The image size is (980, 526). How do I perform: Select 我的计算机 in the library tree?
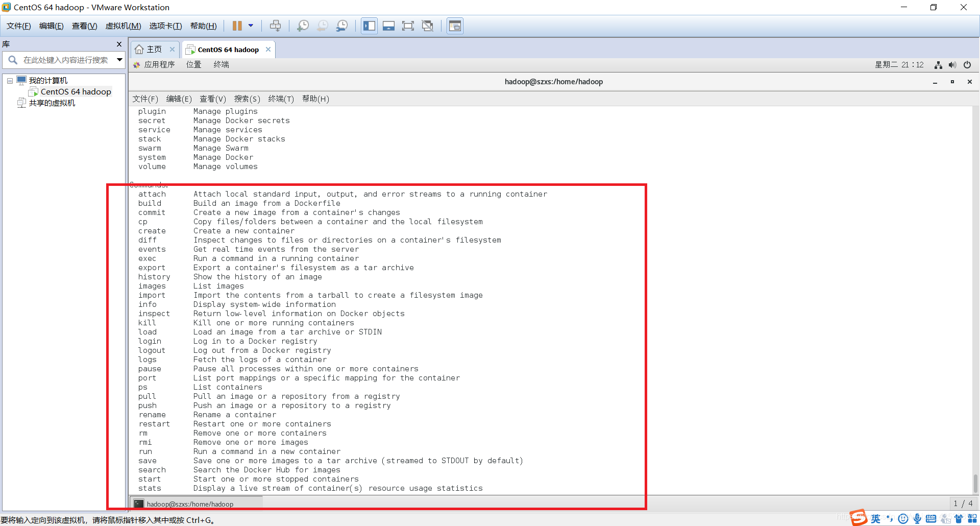point(48,81)
